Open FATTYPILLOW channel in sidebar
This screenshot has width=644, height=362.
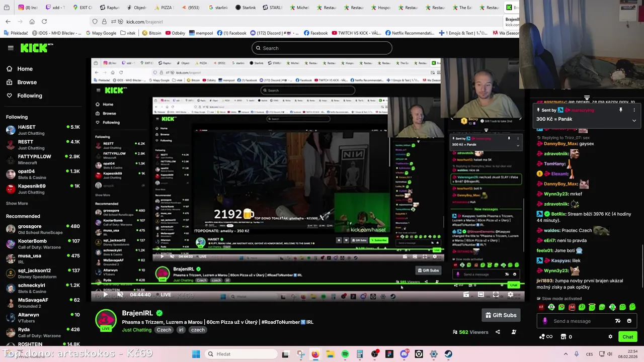click(x=43, y=159)
